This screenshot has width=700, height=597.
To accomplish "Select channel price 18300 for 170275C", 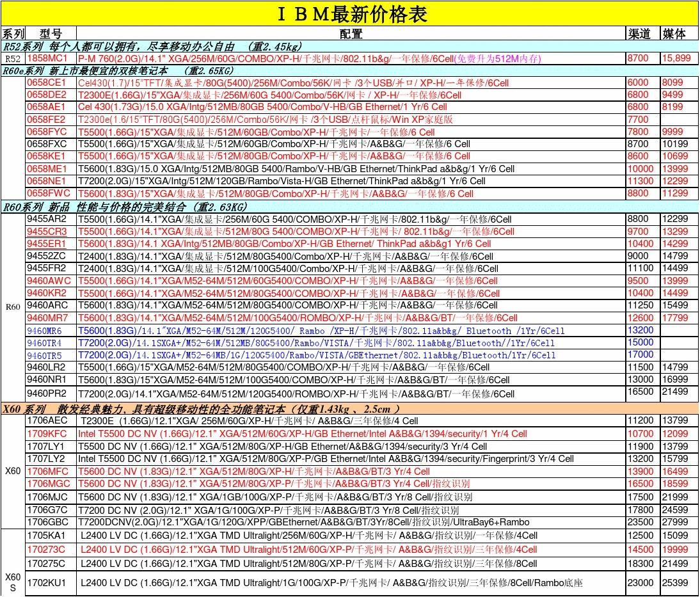I will (640, 564).
